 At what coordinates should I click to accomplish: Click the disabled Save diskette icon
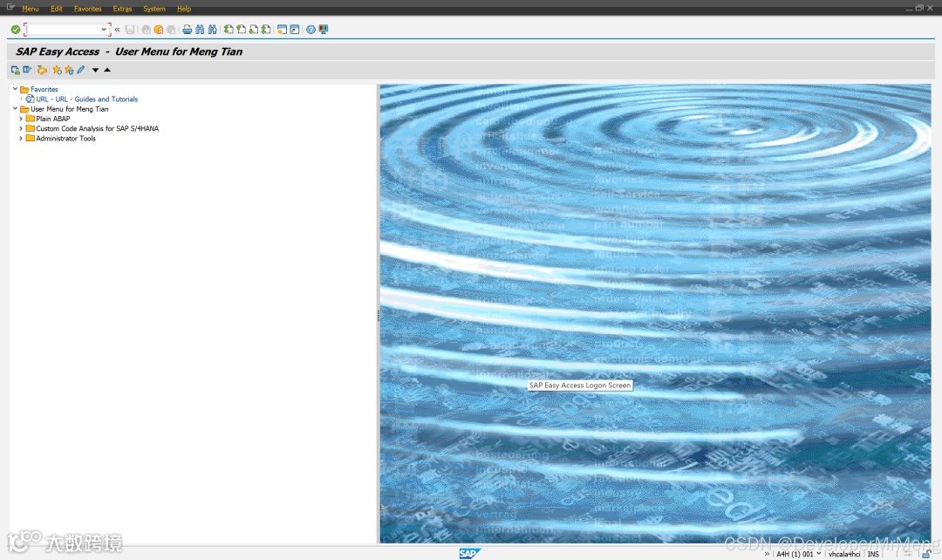click(x=130, y=30)
